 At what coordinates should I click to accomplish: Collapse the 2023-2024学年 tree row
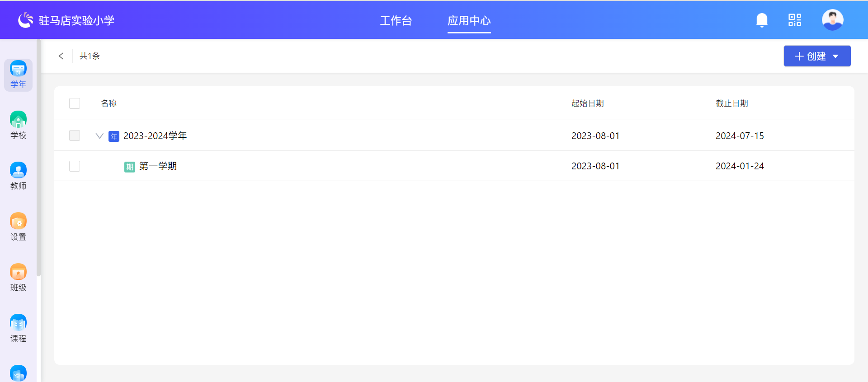[x=99, y=136]
